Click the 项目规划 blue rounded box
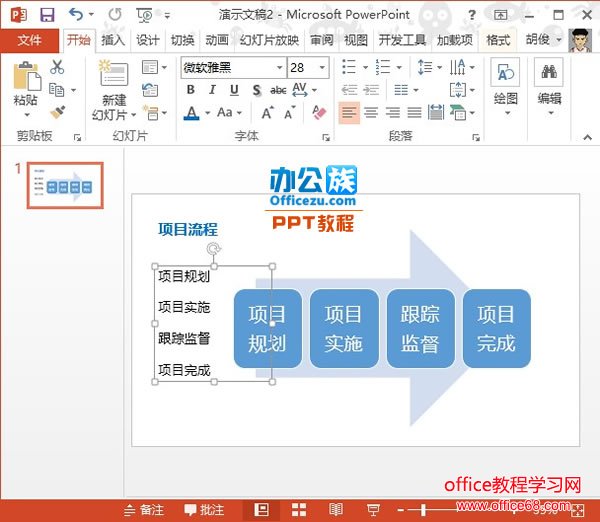 (267, 329)
